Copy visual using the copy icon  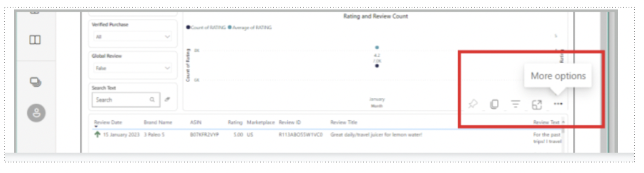pos(494,104)
